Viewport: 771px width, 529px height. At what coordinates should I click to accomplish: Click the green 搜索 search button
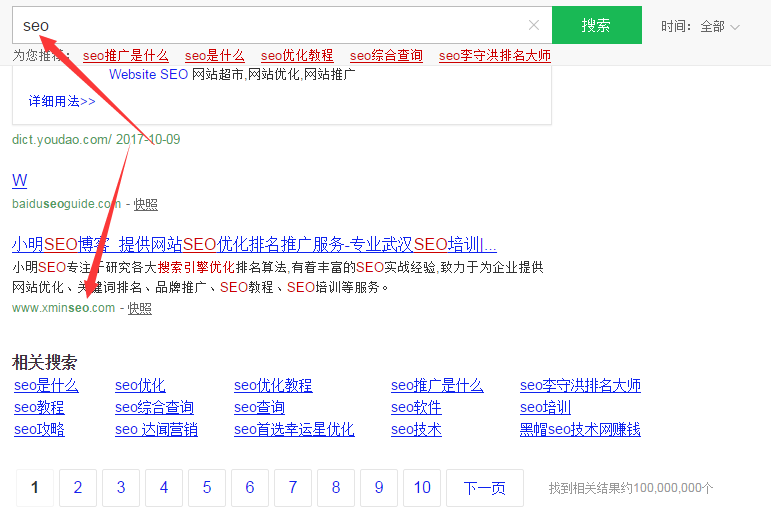596,26
